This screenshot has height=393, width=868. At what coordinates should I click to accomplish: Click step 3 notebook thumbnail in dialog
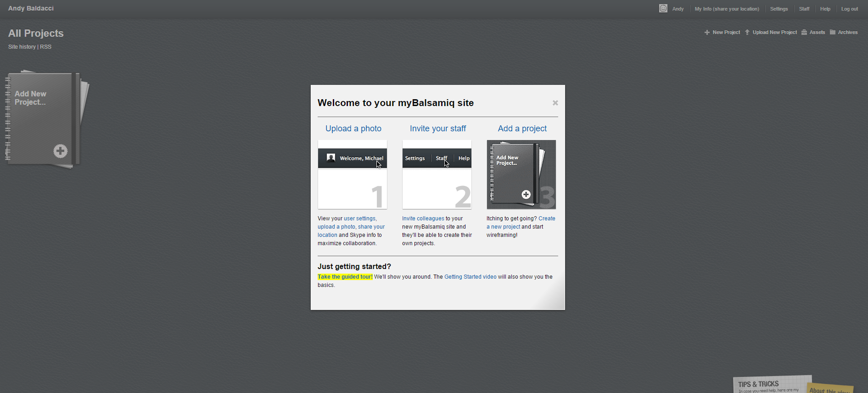pyautogui.click(x=521, y=174)
